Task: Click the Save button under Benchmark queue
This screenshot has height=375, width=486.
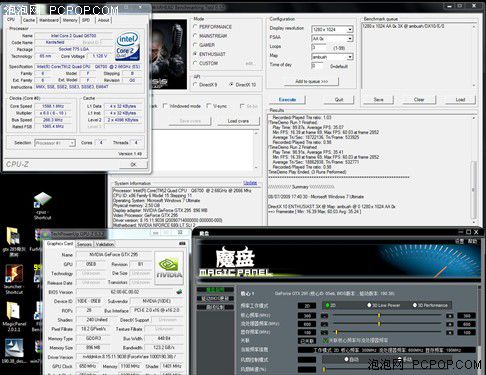Action: coord(378,99)
